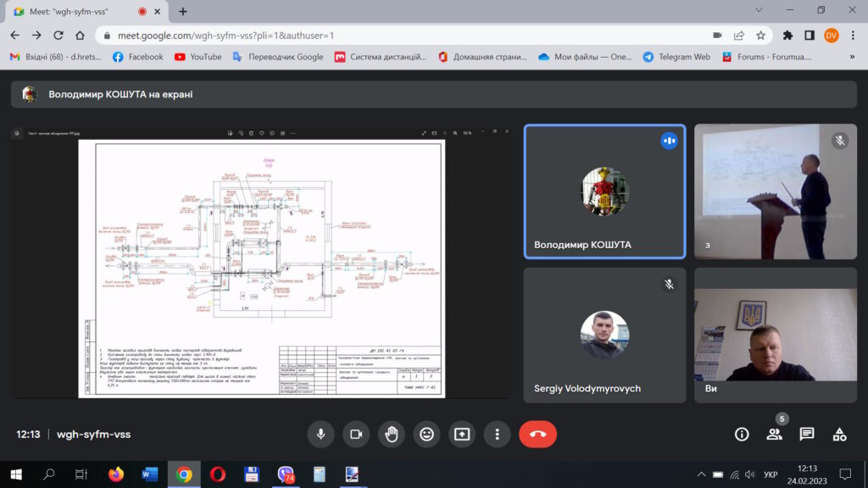The image size is (868, 488).
Task: Click your own video tile labeled Ви
Action: point(776,335)
